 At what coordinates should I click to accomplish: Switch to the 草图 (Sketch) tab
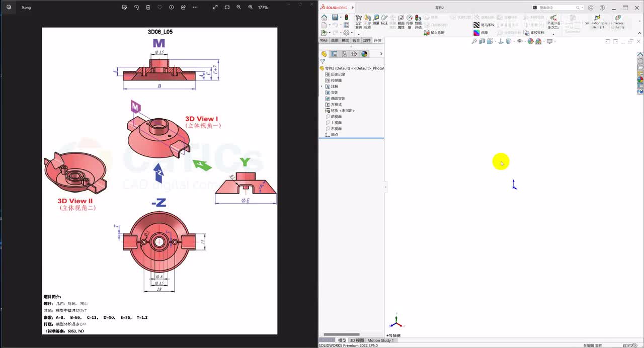tap(335, 40)
